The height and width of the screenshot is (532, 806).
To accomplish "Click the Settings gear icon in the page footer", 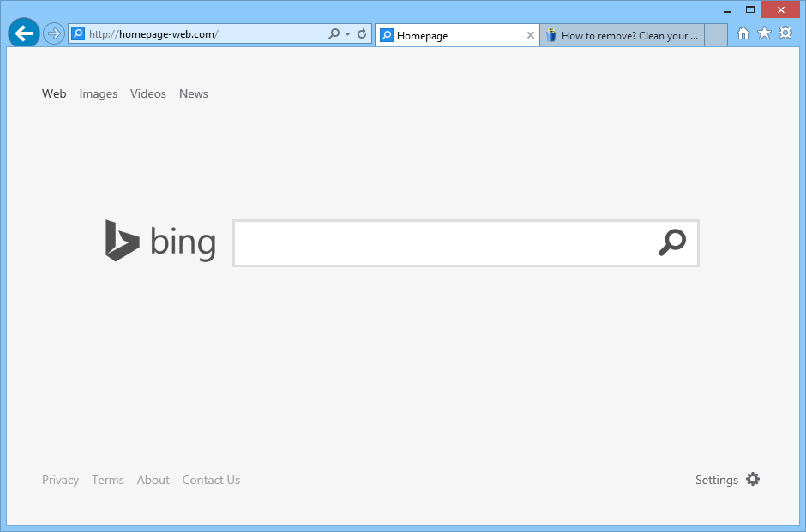I will tap(753, 479).
